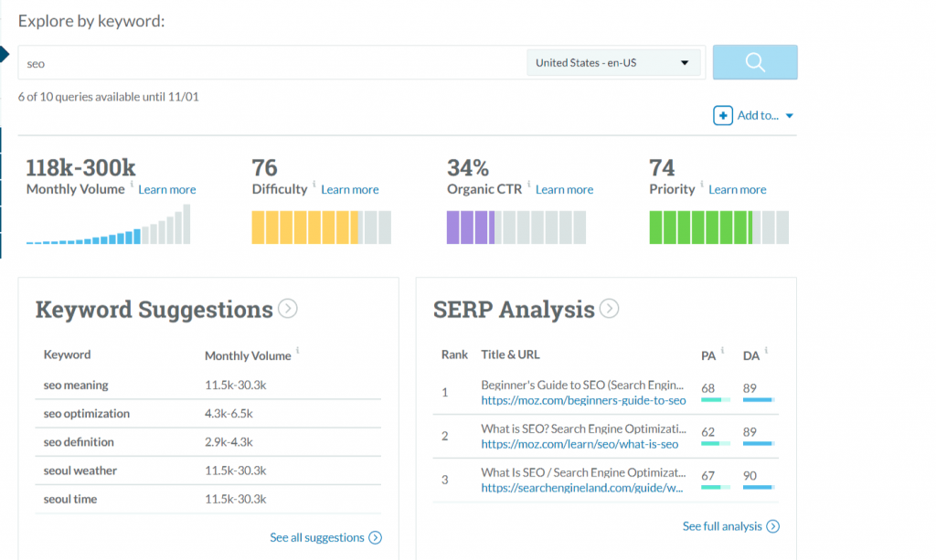936x560 pixels.
Task: Click the Monthly Volume column header
Action: [248, 355]
